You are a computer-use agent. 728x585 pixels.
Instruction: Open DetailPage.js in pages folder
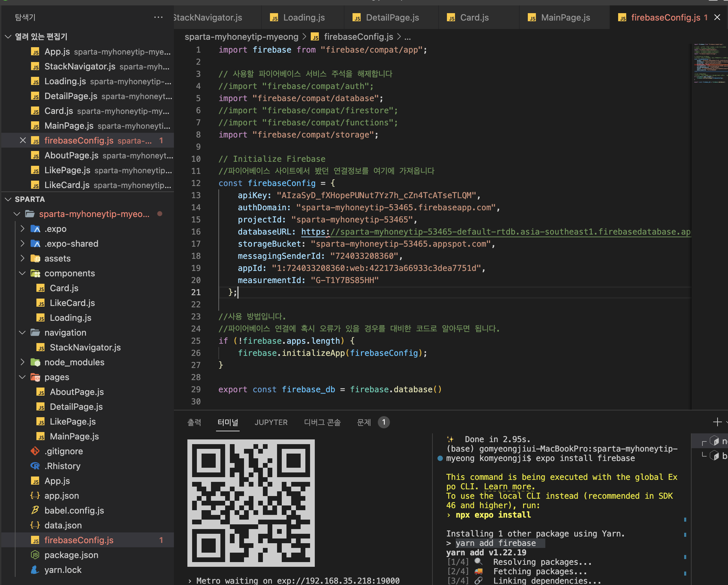88,407
